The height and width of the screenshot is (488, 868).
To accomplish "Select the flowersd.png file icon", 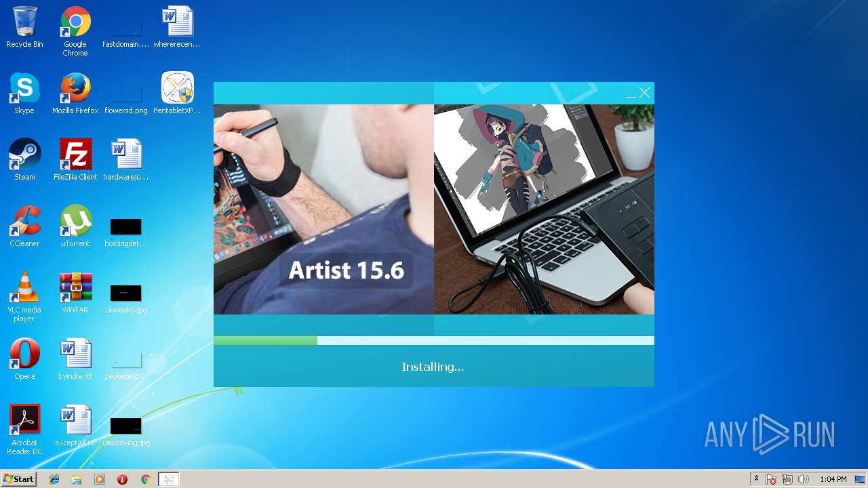I will [x=126, y=94].
